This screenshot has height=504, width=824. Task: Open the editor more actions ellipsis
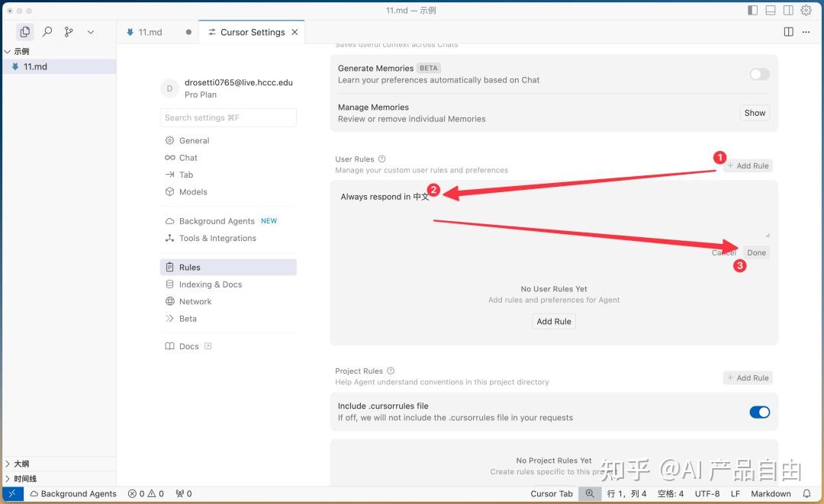click(806, 32)
